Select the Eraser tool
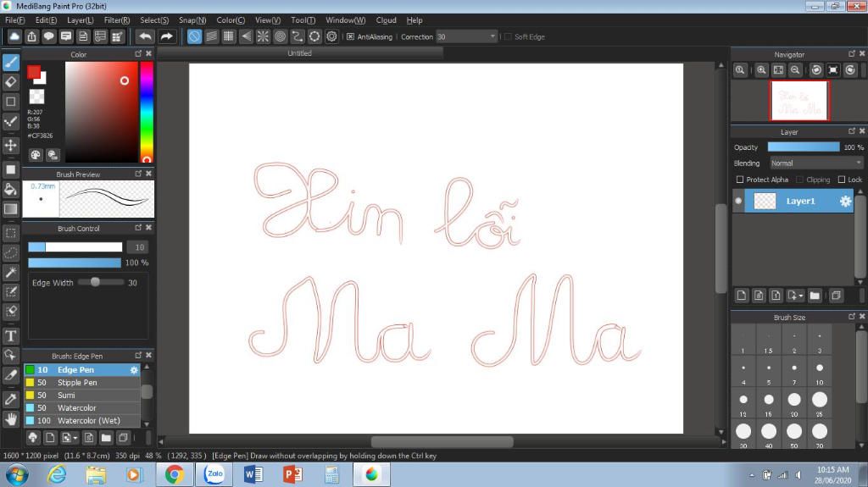Image resolution: width=868 pixels, height=487 pixels. click(x=10, y=82)
